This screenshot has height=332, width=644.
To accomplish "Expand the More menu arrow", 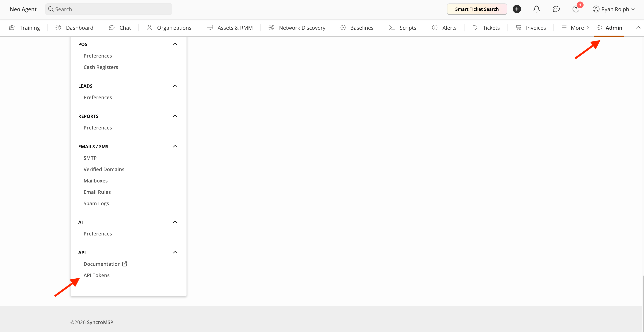I will point(588,28).
